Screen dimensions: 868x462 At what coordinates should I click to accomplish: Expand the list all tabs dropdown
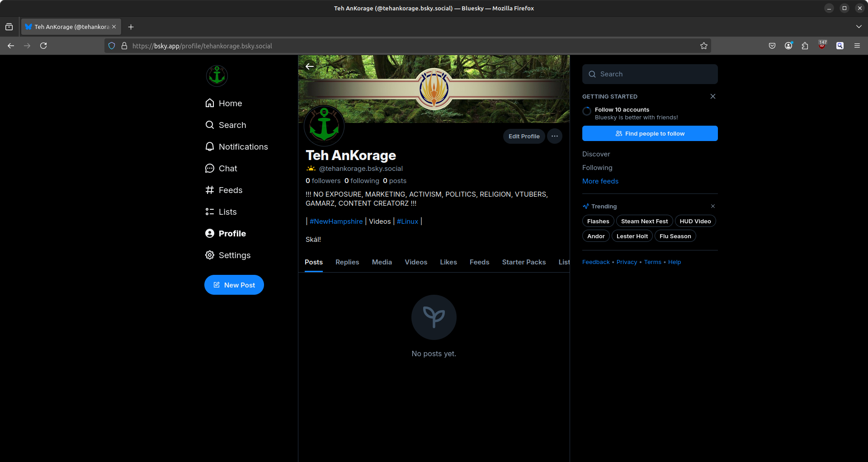click(x=859, y=27)
